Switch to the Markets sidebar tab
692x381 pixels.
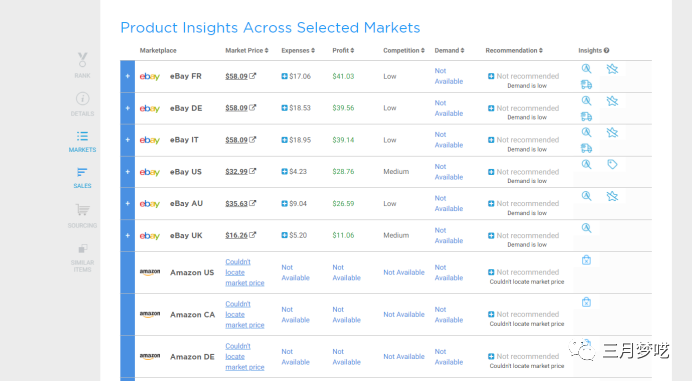pos(82,142)
